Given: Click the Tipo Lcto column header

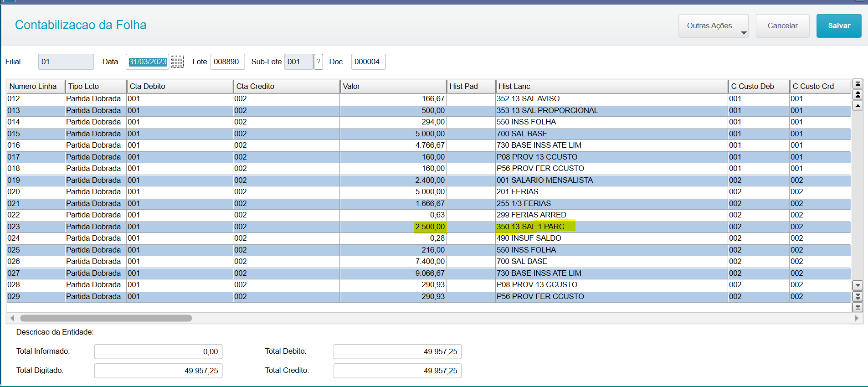Looking at the screenshot, I should point(96,87).
